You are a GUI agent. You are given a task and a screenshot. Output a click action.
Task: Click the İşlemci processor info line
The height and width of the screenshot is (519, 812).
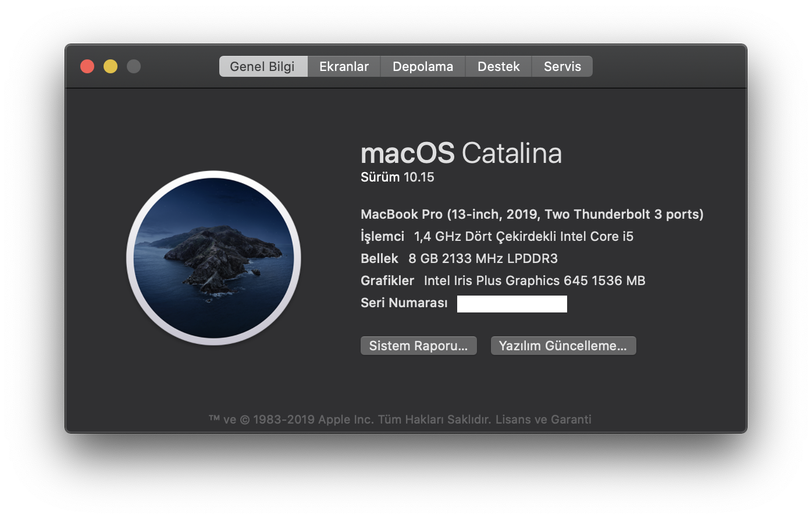(x=497, y=236)
